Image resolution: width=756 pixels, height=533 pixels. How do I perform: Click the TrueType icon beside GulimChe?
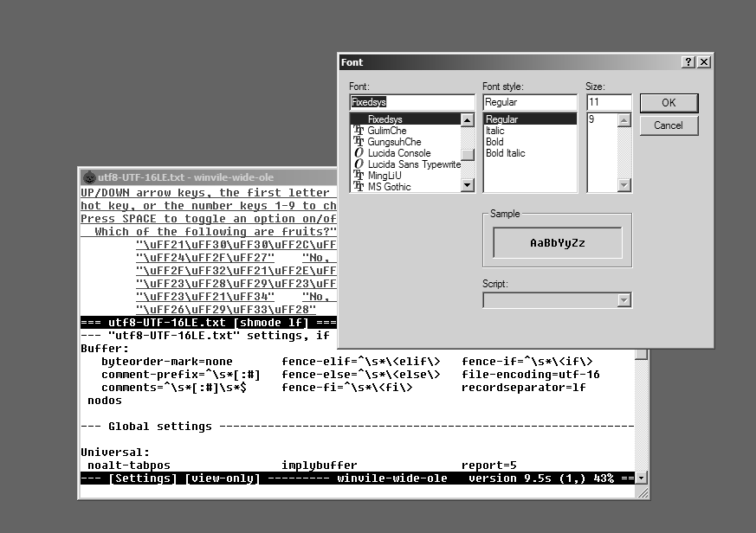(359, 131)
